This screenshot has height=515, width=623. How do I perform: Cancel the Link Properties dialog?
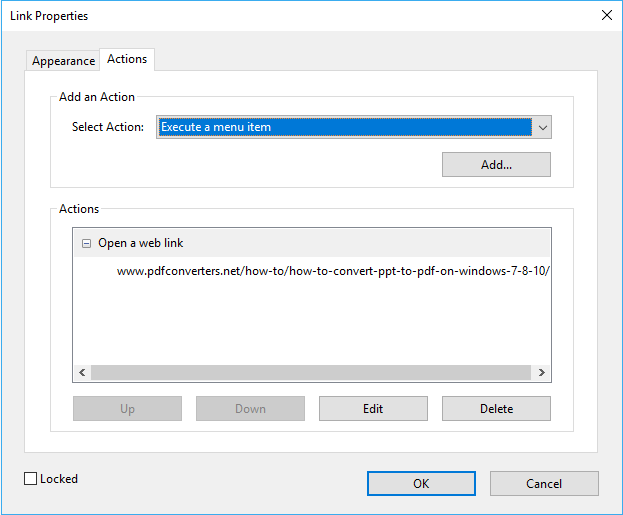(x=544, y=484)
